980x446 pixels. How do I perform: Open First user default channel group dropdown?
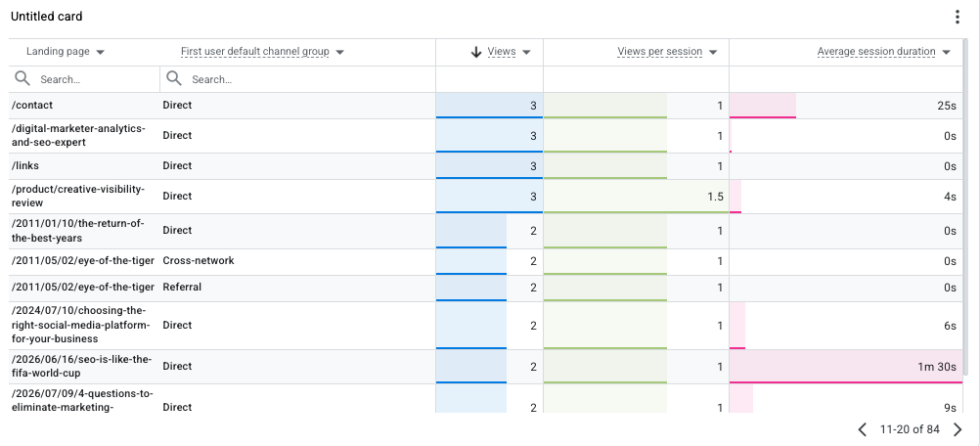[x=340, y=52]
